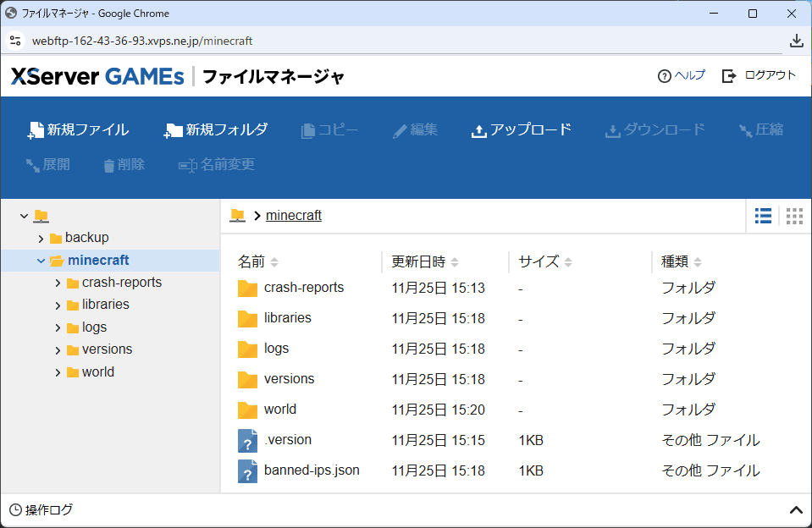Open the backup folder in sidebar
Image resolution: width=812 pixels, height=528 pixels.
tap(88, 238)
